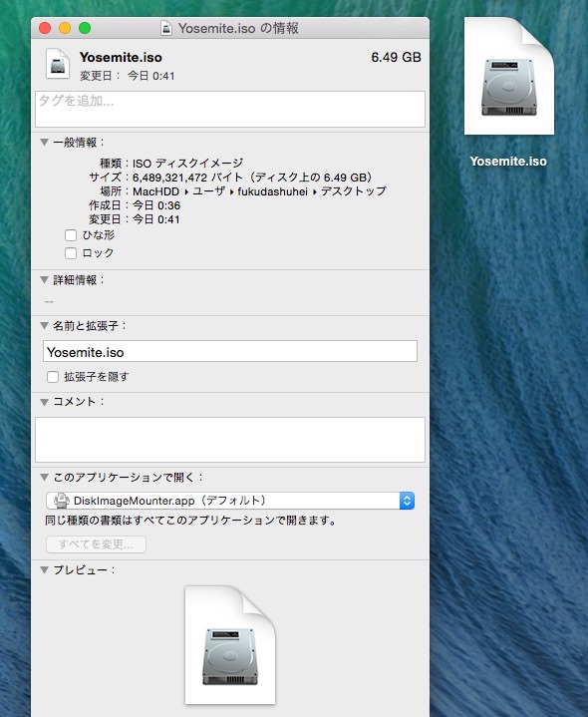
Task: Click the DiskImageMounter.app icon in popup
Action: pos(61,501)
